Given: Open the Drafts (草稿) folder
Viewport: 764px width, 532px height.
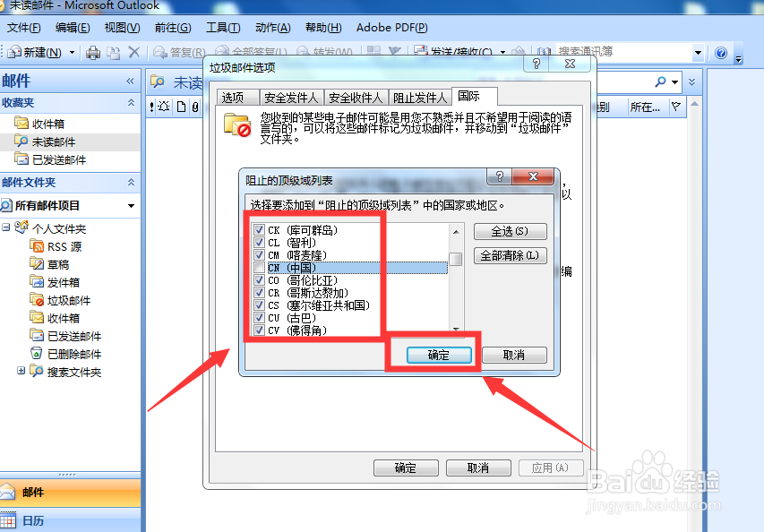Looking at the screenshot, I should pos(49,264).
